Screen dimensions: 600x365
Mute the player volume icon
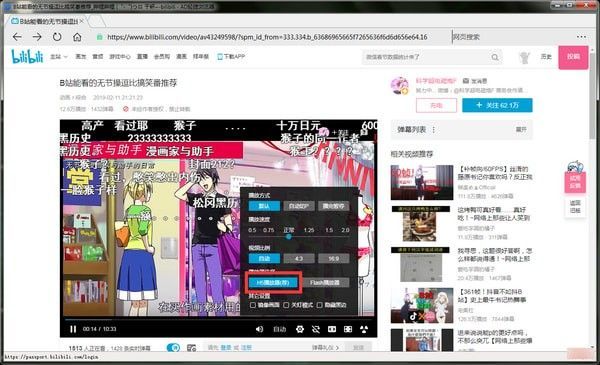pos(259,329)
